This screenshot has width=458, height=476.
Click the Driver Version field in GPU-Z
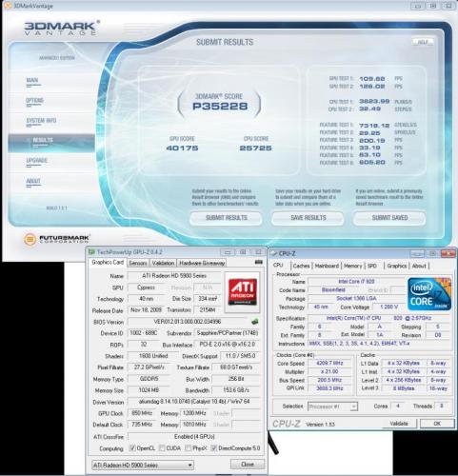[x=193, y=402]
